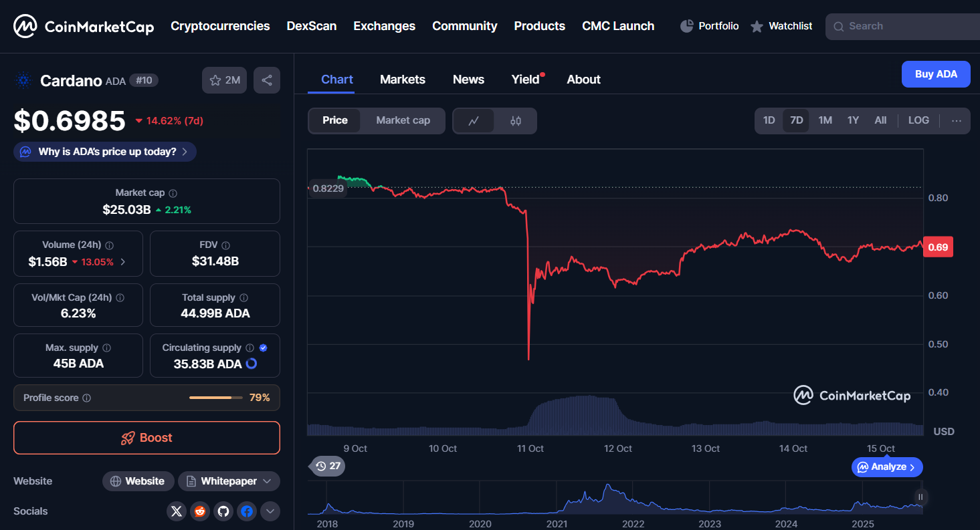This screenshot has height=530, width=980.
Task: Switch to the line chart icon
Action: 474,121
